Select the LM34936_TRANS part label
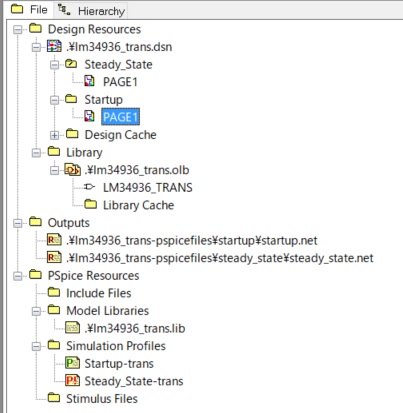The height and width of the screenshot is (413, 403). coord(148,188)
